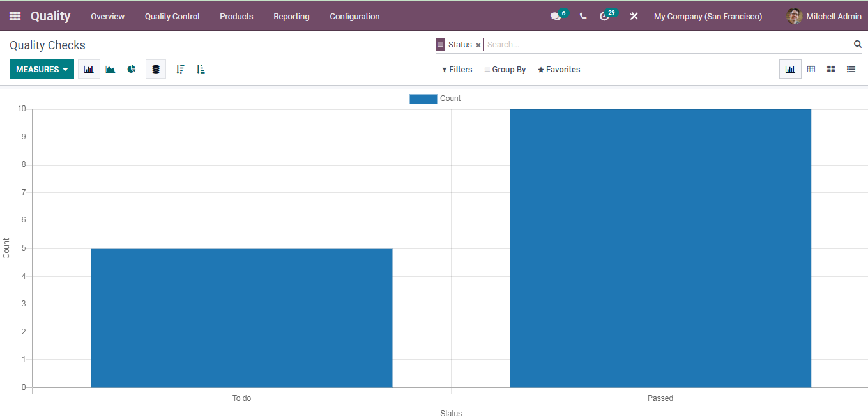Viewport: 868px width, 420px height.
Task: Go to the Reporting section
Action: pos(291,16)
